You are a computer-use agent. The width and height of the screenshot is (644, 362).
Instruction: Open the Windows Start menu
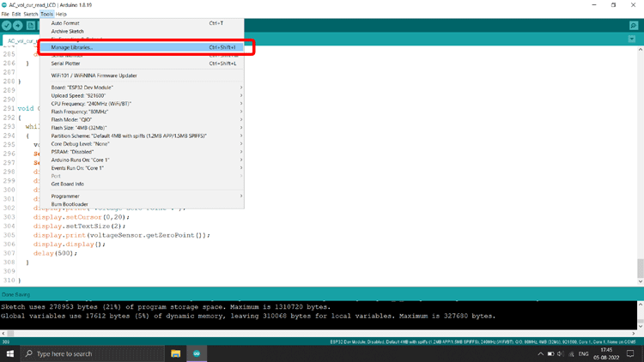(9, 353)
